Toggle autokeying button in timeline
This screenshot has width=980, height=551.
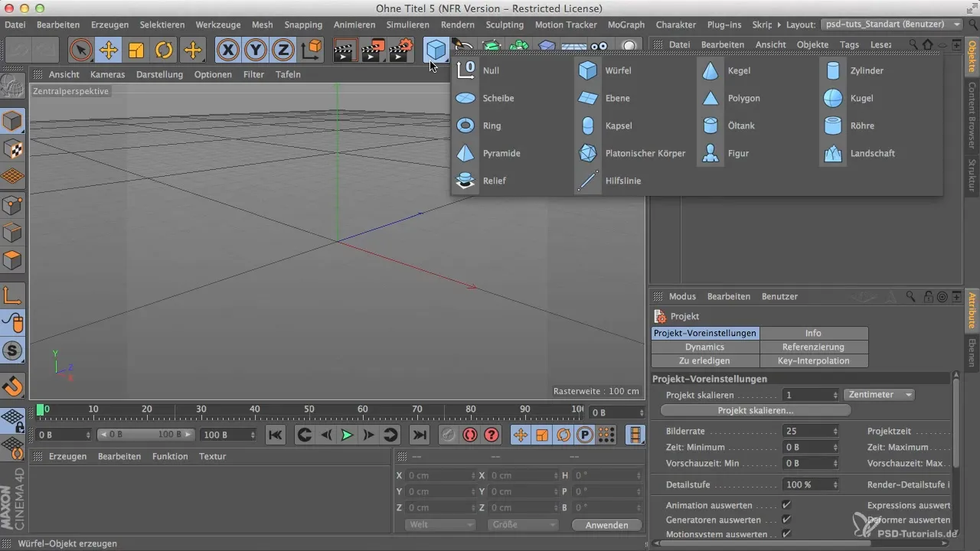click(x=469, y=435)
